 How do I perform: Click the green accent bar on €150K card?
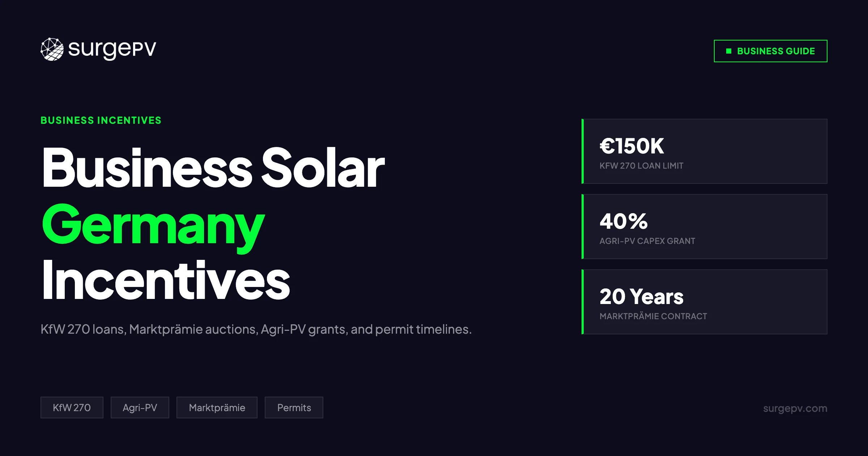pyautogui.click(x=583, y=151)
